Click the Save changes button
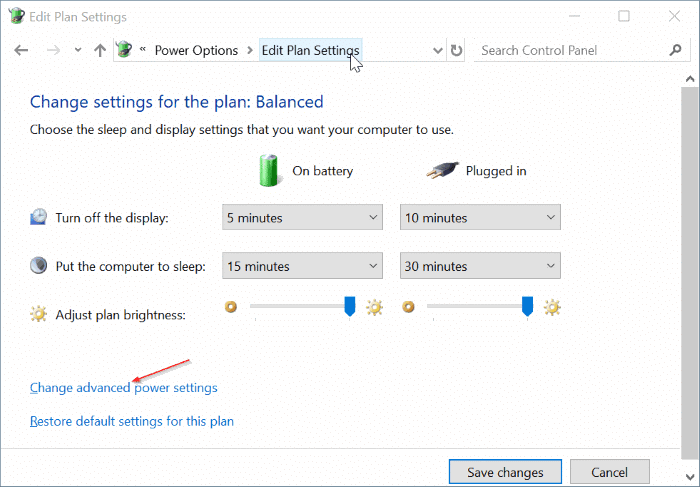Screen dimensions: 700x487 (x=505, y=472)
